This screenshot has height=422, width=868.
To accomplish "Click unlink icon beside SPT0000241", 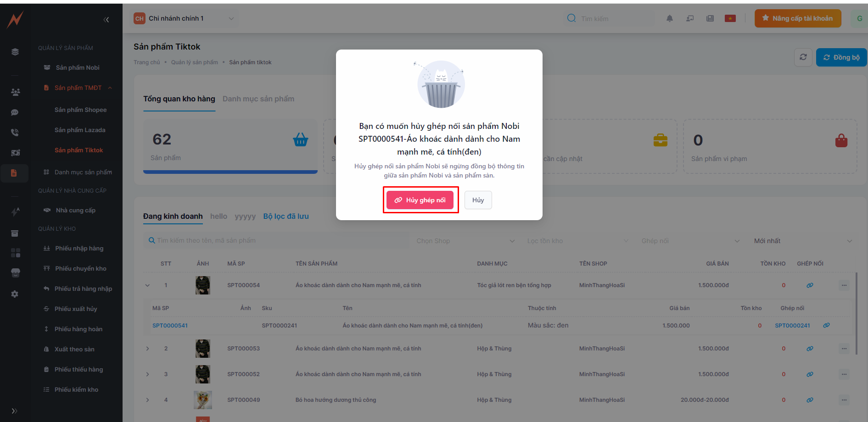I will pyautogui.click(x=826, y=326).
